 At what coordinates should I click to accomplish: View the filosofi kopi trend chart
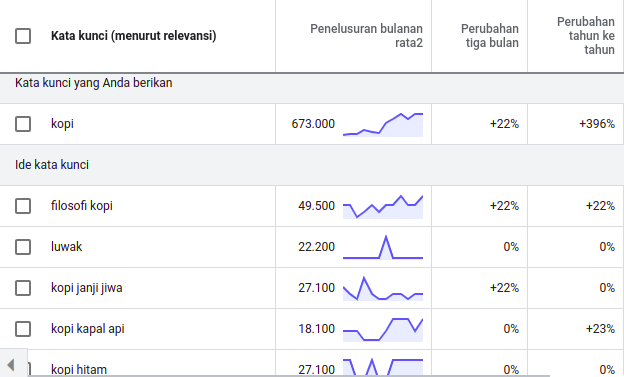tap(383, 207)
